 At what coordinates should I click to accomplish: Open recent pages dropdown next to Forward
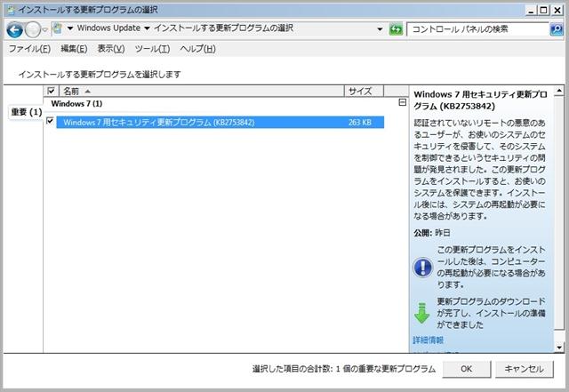click(x=44, y=29)
